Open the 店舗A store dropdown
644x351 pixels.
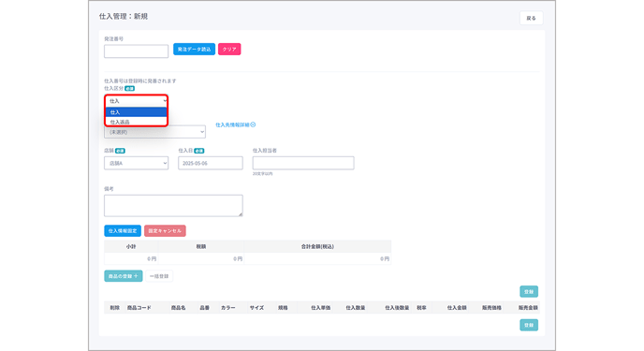(136, 163)
